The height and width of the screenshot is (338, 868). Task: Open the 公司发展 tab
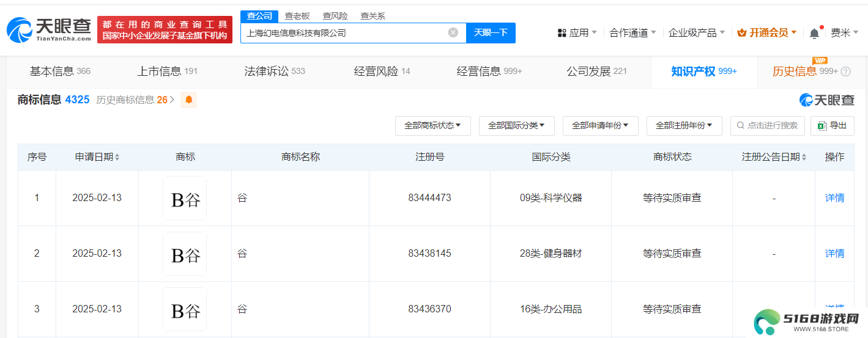597,72
